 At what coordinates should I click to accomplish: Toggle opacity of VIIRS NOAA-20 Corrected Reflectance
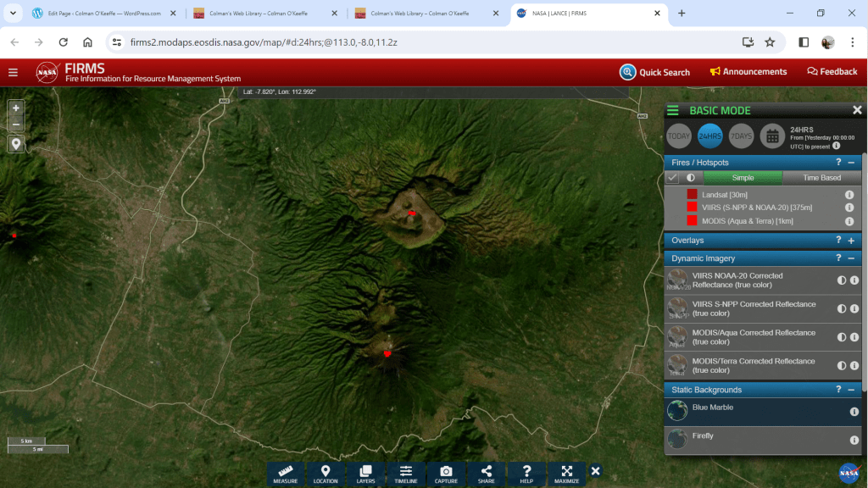point(842,280)
